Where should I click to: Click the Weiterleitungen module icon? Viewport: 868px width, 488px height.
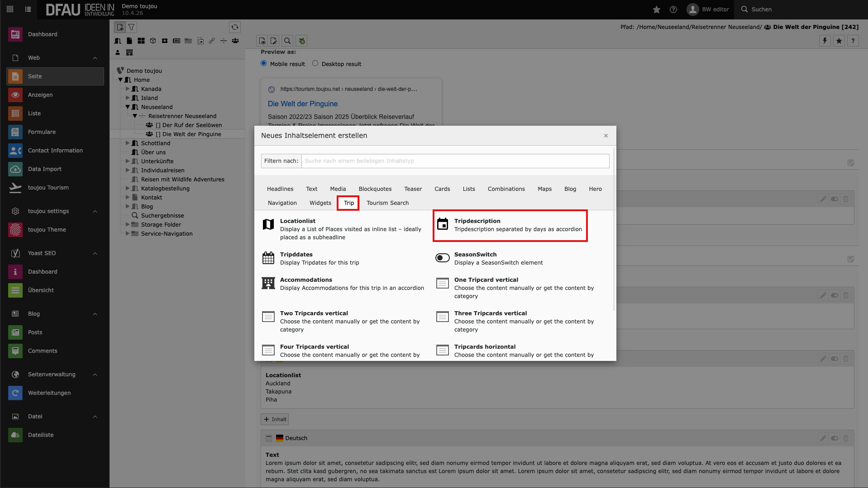coord(15,393)
